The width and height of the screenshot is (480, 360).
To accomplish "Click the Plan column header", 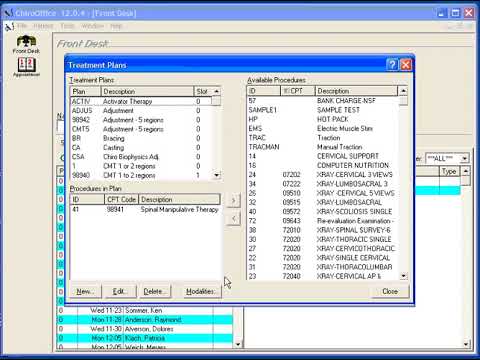I will 85,91.
